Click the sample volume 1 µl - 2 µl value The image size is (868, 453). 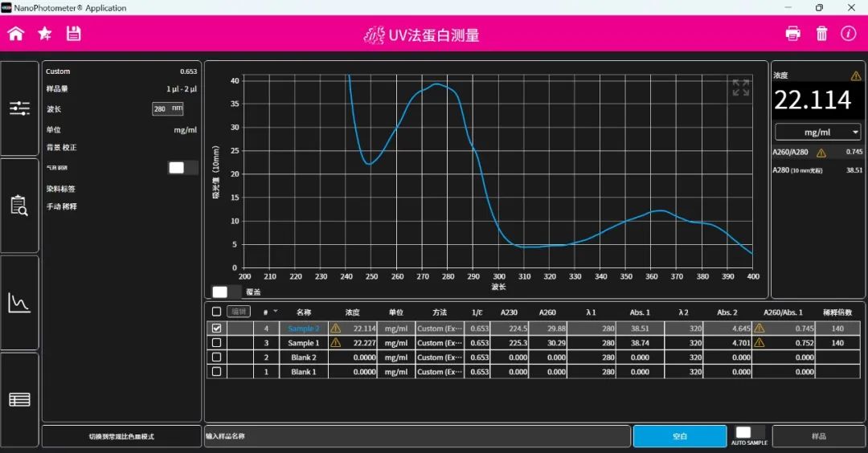tap(182, 88)
